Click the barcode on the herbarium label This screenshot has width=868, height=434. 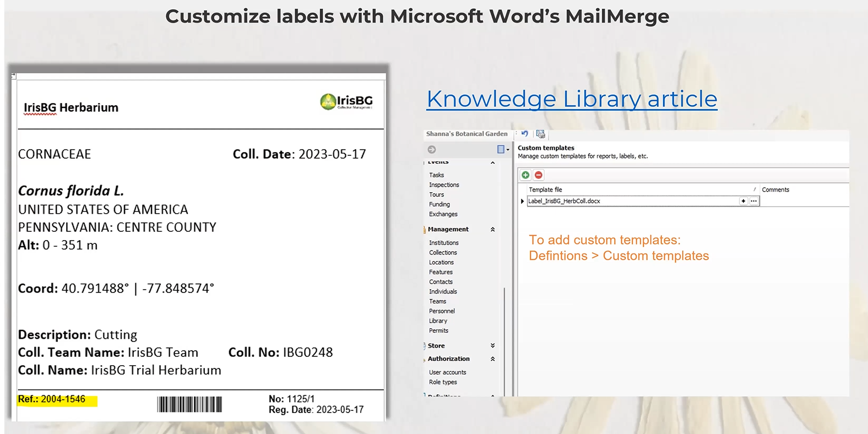point(189,404)
